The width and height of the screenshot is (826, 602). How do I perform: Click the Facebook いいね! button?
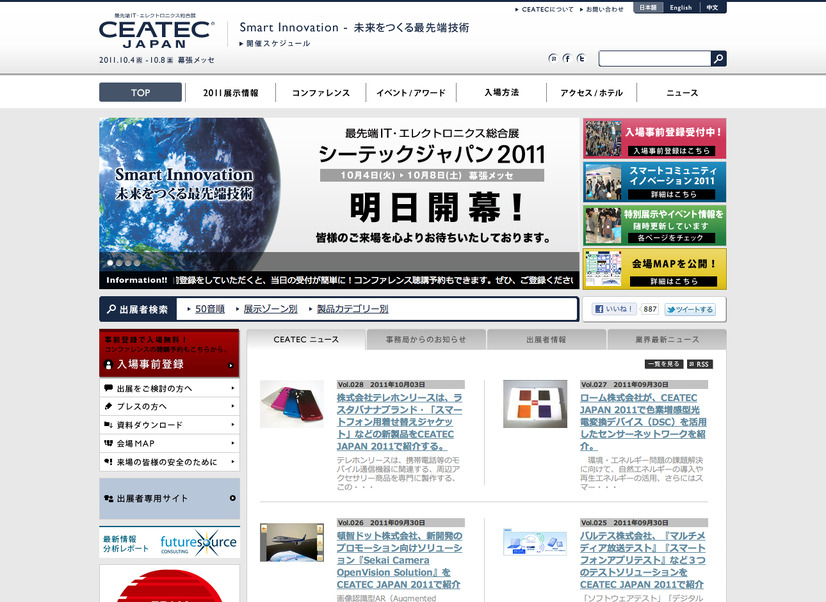pos(614,309)
